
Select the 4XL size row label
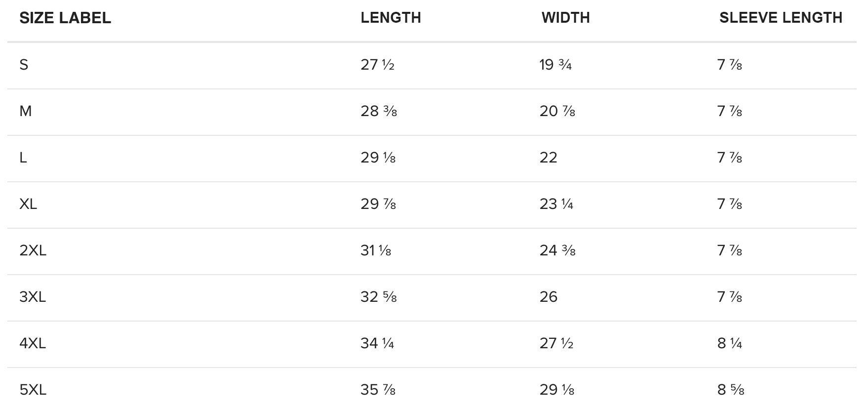coord(33,343)
